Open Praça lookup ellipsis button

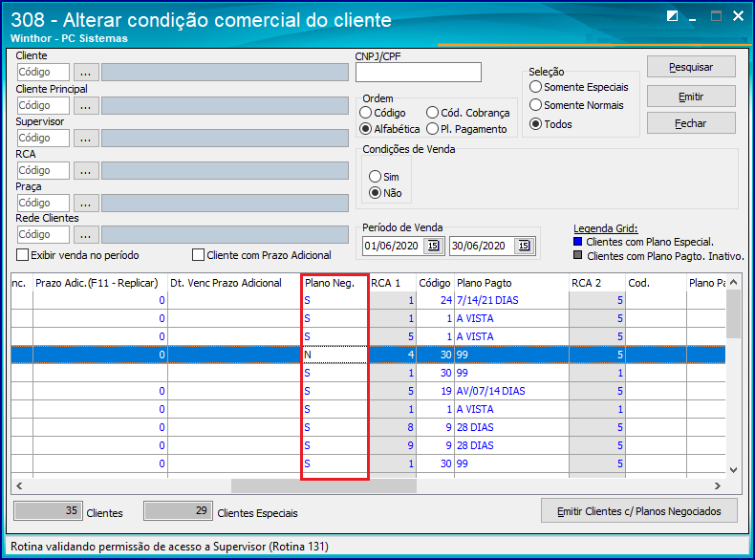[86, 203]
